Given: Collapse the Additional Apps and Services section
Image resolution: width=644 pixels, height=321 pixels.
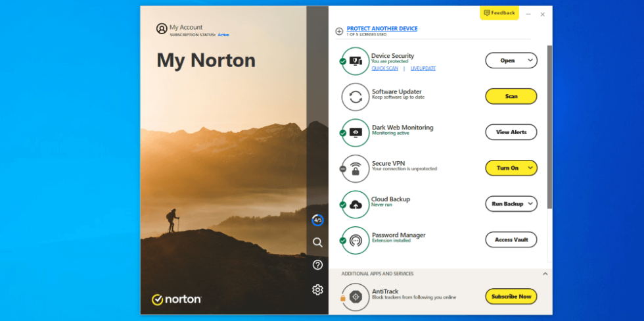Looking at the screenshot, I should tap(545, 274).
